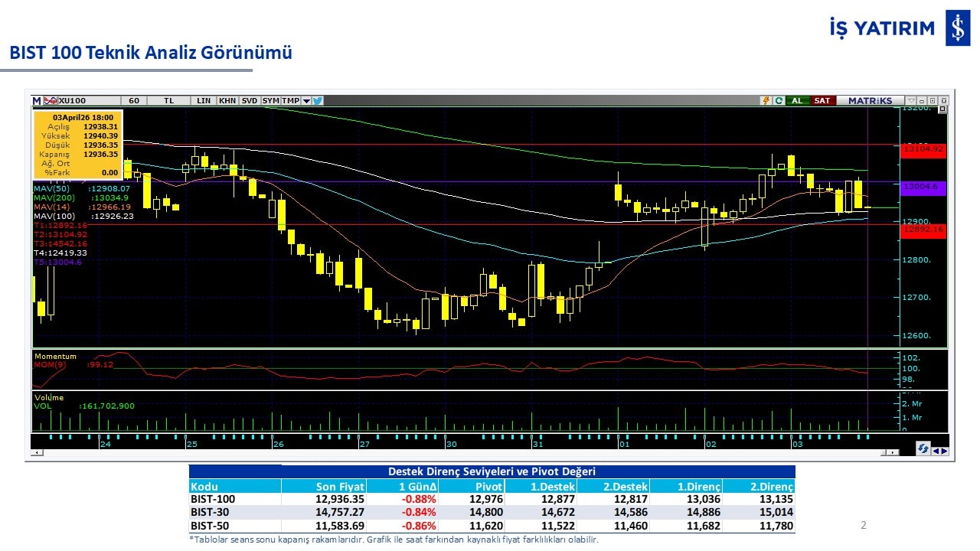Image resolution: width=980 pixels, height=551 pixels.
Task: Toggle the KHN option in toolbar
Action: click(227, 100)
